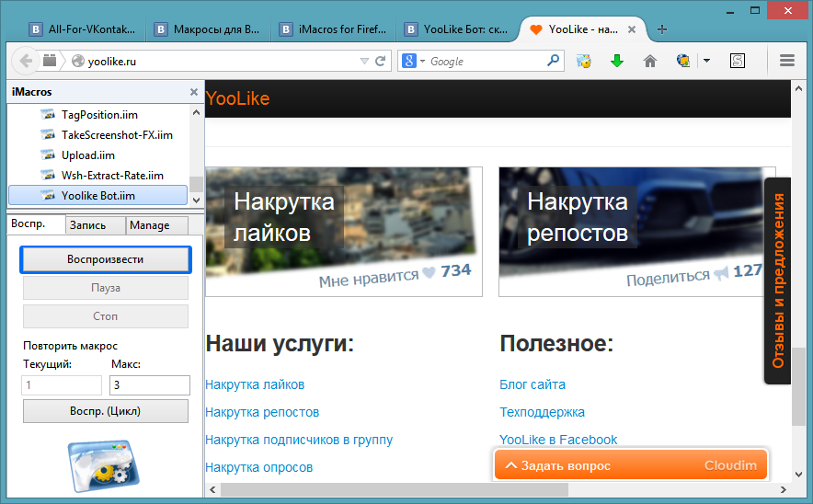Click the horizontal scrollbar right arrow
Image resolution: width=813 pixels, height=504 pixels.
(x=784, y=489)
